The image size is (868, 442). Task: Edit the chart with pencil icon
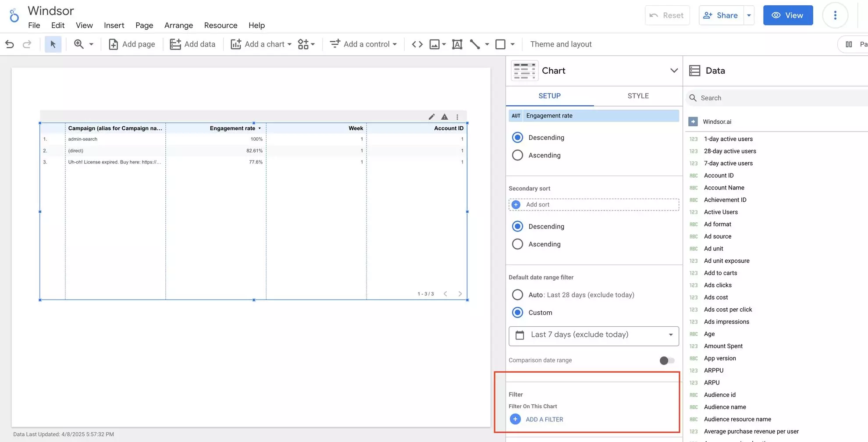(431, 117)
